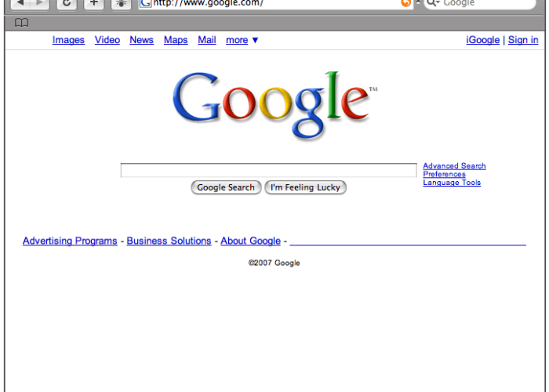Click the Sign in link
This screenshot has height=392, width=549.
coord(523,40)
